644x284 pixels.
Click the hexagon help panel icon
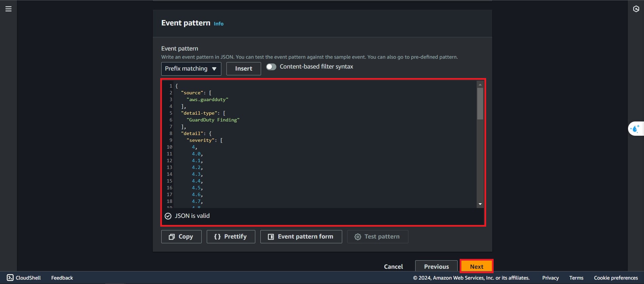coord(636,9)
